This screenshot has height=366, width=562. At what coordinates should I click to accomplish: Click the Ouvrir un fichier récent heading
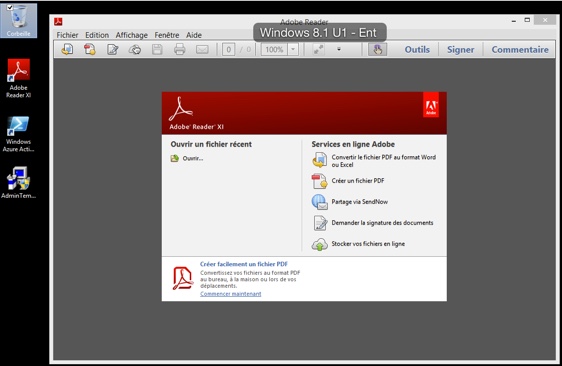coord(211,144)
